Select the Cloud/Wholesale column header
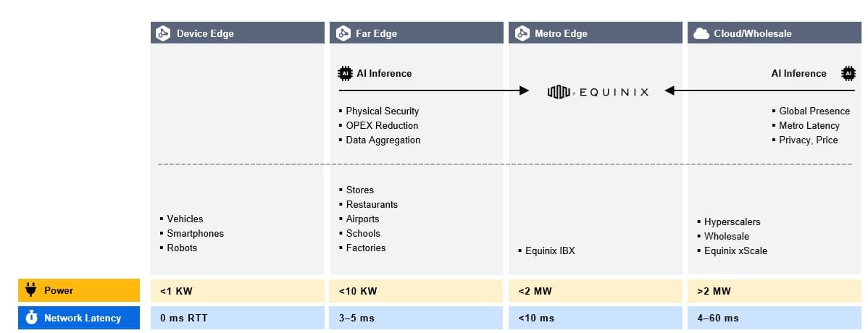The width and height of the screenshot is (868, 333). (774, 33)
